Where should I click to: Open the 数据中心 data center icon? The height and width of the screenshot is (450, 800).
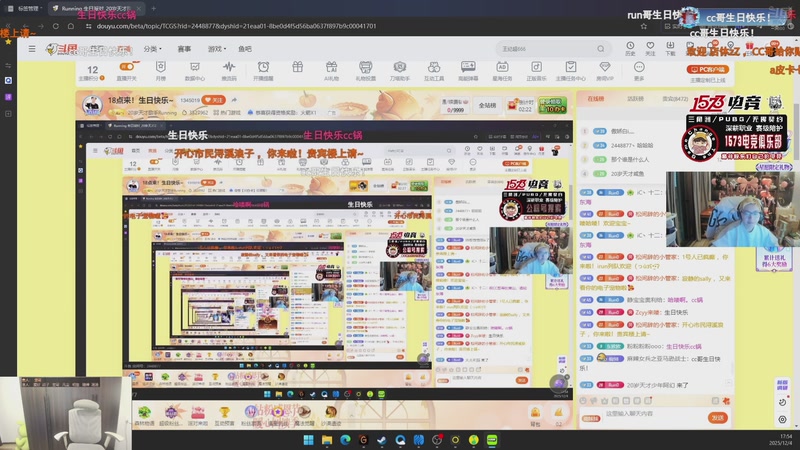[194, 71]
